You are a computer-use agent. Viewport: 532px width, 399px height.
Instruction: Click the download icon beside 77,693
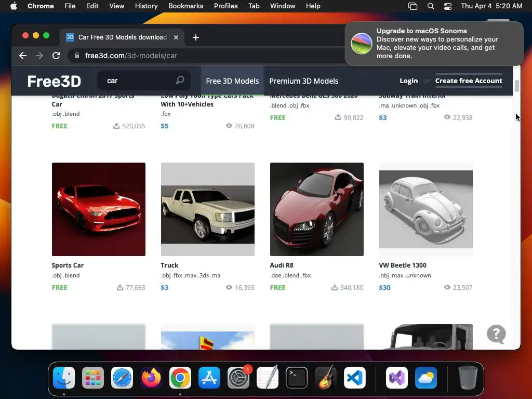point(120,287)
